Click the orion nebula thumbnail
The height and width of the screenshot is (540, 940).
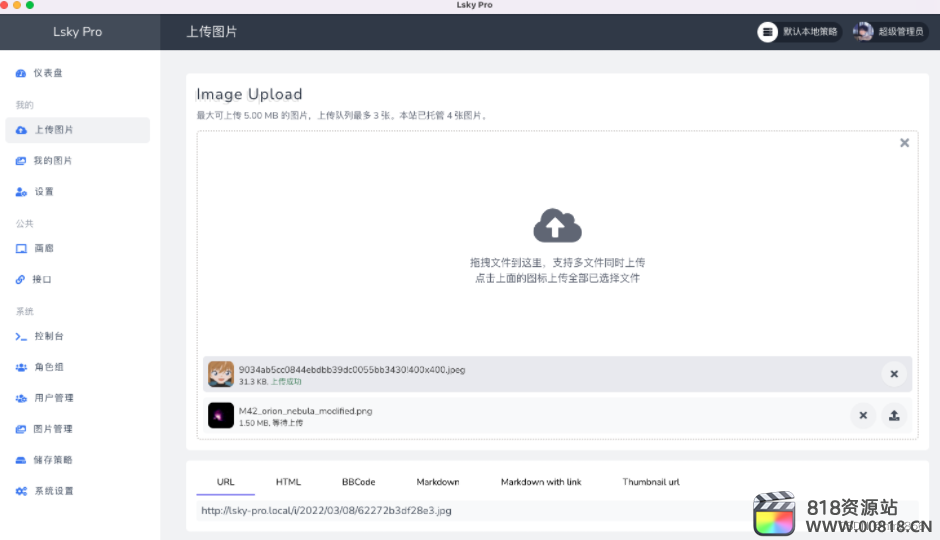[221, 415]
